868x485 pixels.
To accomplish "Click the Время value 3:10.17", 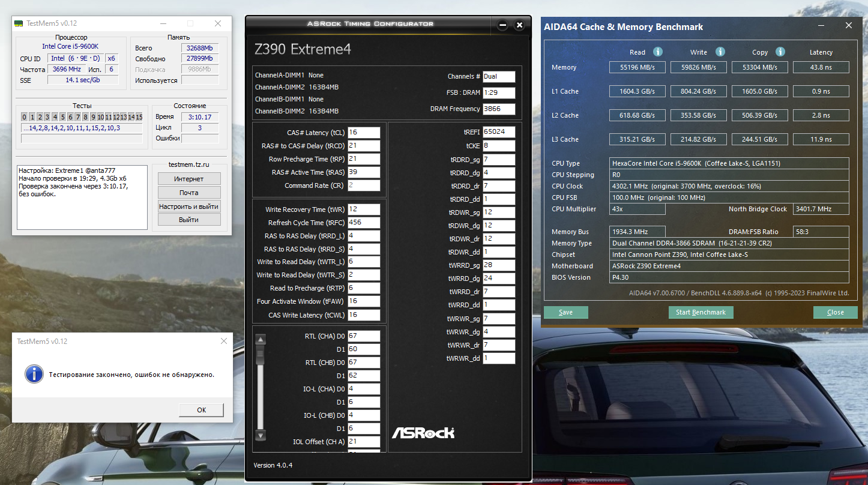I will coord(200,117).
